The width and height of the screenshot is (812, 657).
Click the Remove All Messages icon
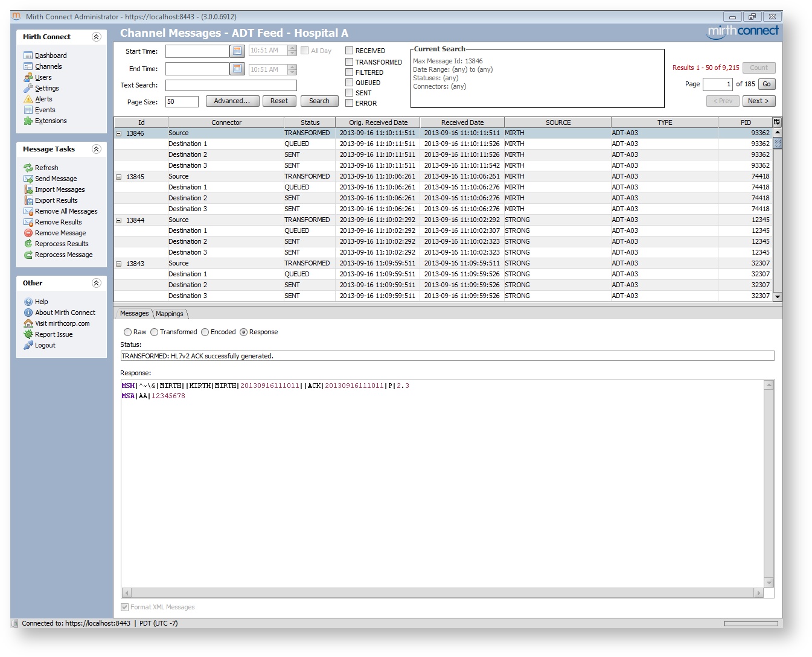coord(28,211)
